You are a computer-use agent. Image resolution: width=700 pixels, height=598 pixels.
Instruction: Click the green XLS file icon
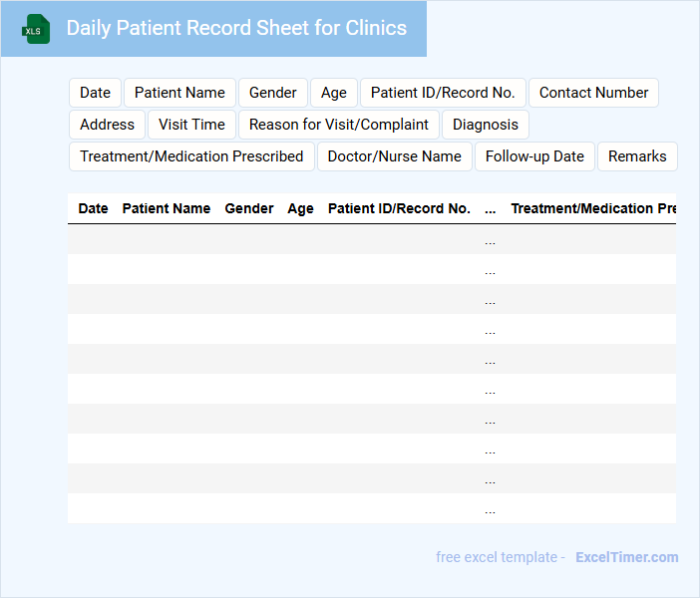[x=36, y=29]
